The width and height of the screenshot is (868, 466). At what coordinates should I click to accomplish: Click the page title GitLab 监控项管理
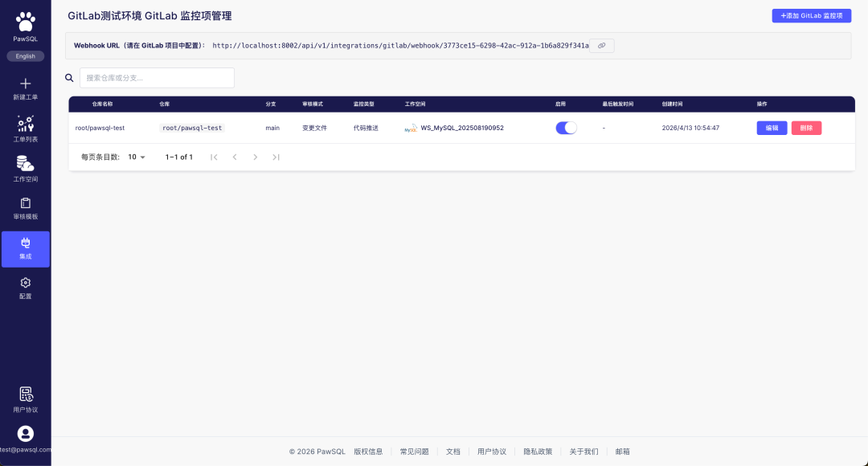[149, 16]
